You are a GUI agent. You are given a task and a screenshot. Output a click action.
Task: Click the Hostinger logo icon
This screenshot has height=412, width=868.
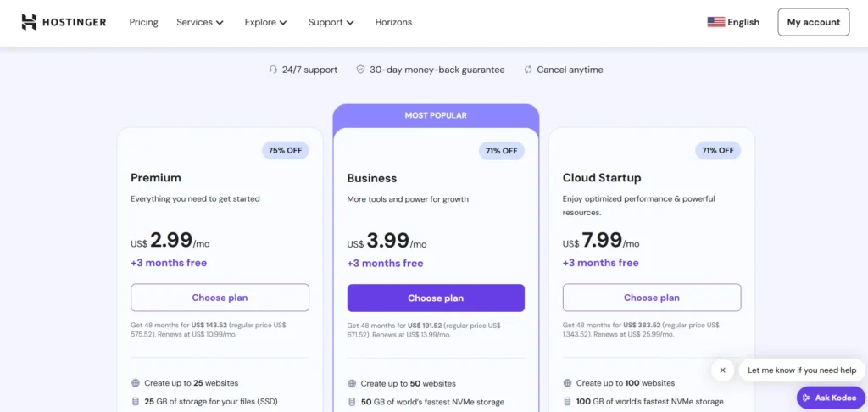[29, 22]
